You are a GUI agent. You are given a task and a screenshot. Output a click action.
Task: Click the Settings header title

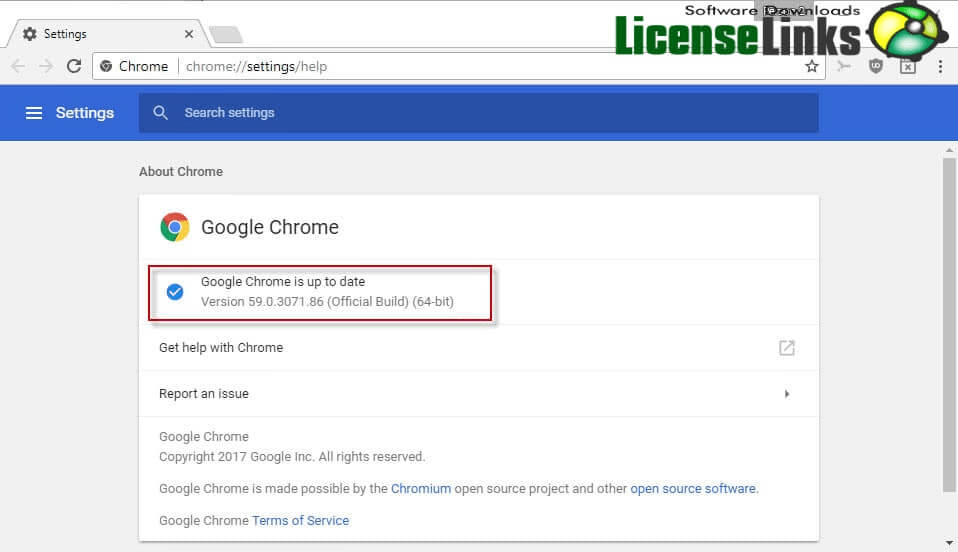click(84, 113)
